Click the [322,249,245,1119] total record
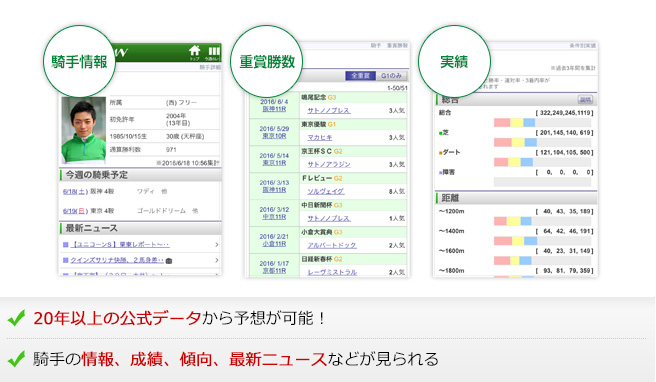Screen dimensions: 656x382 [564, 113]
